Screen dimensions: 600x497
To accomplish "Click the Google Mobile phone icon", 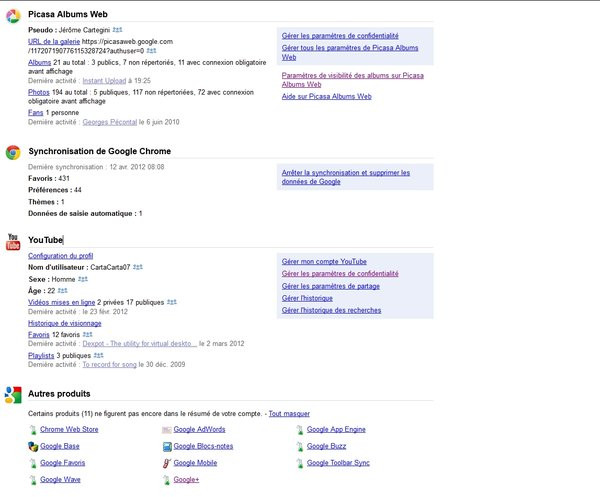I will coord(166,463).
